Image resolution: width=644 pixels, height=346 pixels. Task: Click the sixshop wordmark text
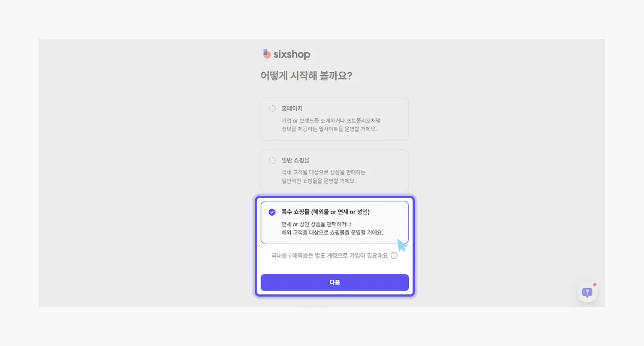click(292, 55)
